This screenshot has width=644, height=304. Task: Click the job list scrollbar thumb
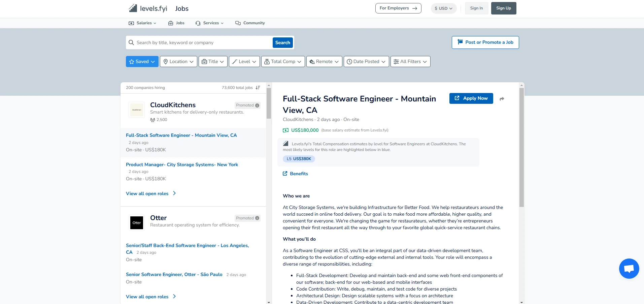point(269,103)
